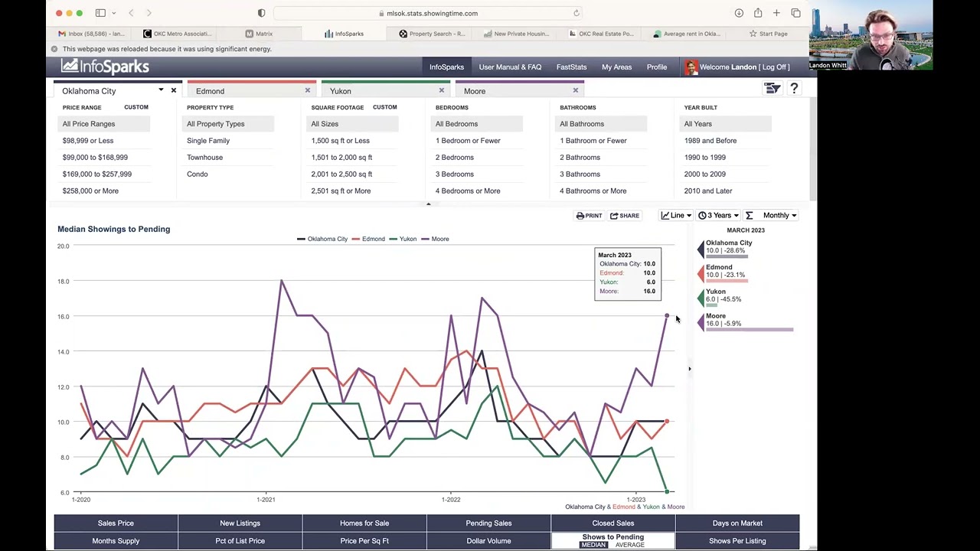Image resolution: width=980 pixels, height=551 pixels.
Task: Expand the side panel arrow beside chart
Action: [x=689, y=369]
